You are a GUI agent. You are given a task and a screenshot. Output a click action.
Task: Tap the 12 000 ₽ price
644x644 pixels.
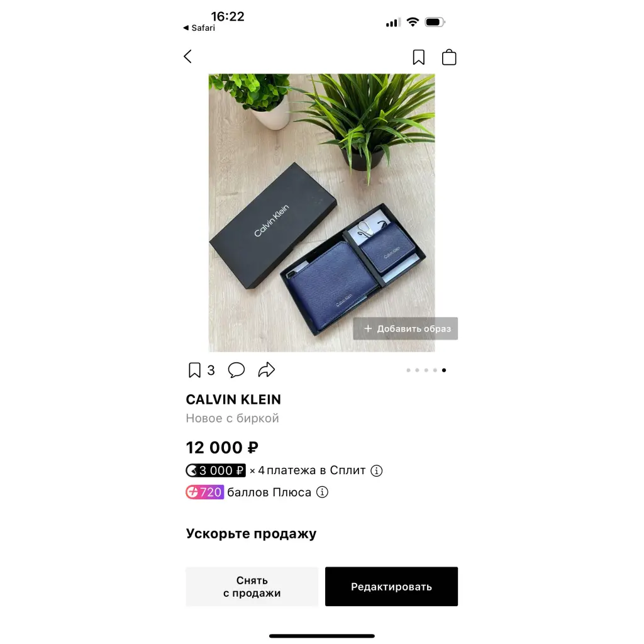[222, 448]
